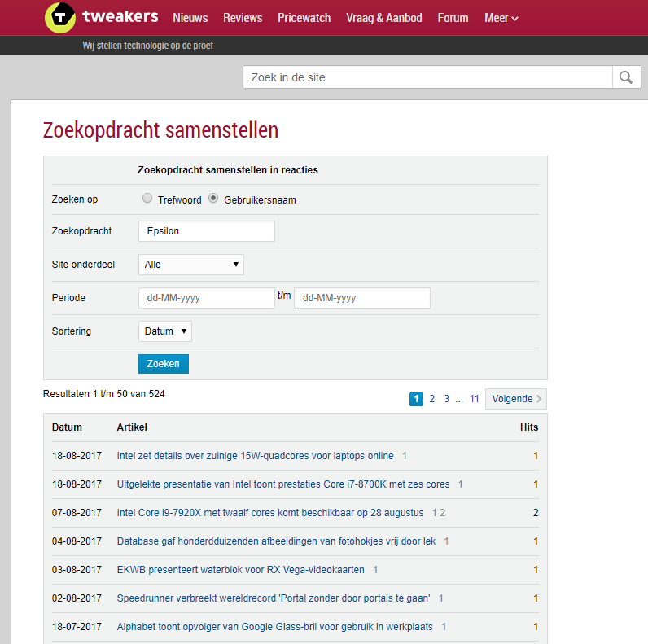Click the tweakers wordmark text
This screenshot has height=644, width=648.
pos(120,16)
